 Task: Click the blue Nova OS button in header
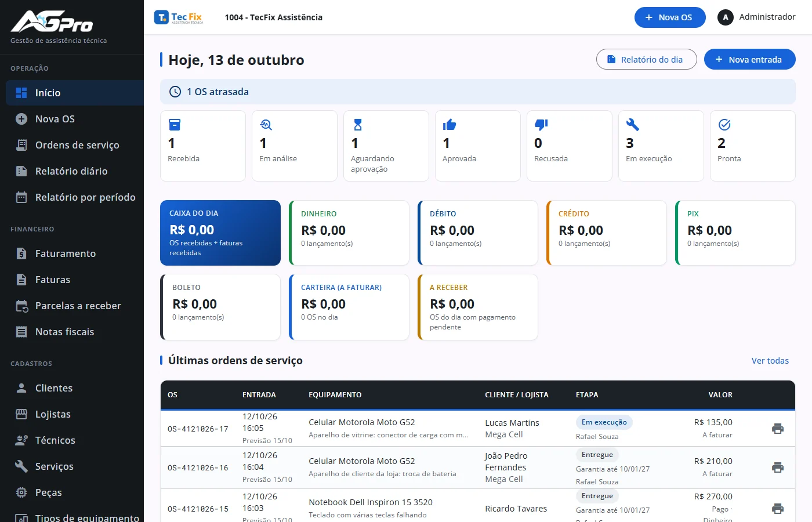670,17
